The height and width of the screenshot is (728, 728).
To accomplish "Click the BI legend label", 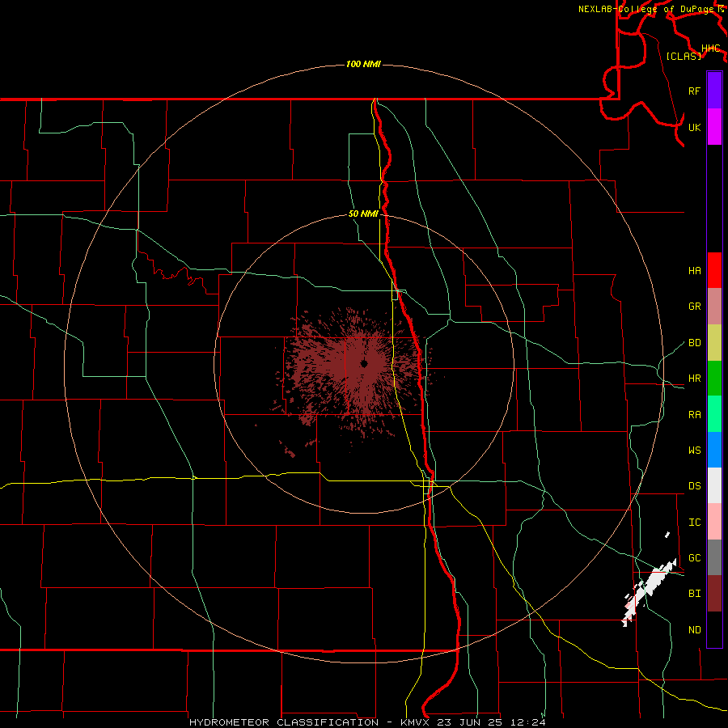I will (x=694, y=594).
